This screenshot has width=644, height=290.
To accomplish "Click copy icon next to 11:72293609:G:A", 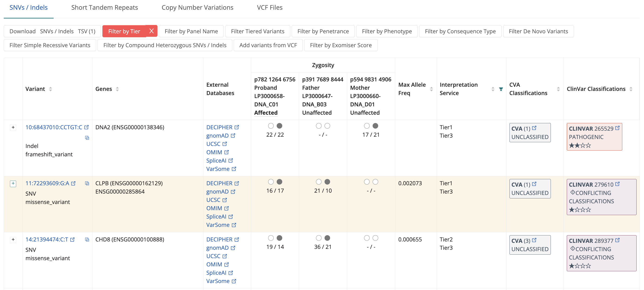I will [x=87, y=183].
